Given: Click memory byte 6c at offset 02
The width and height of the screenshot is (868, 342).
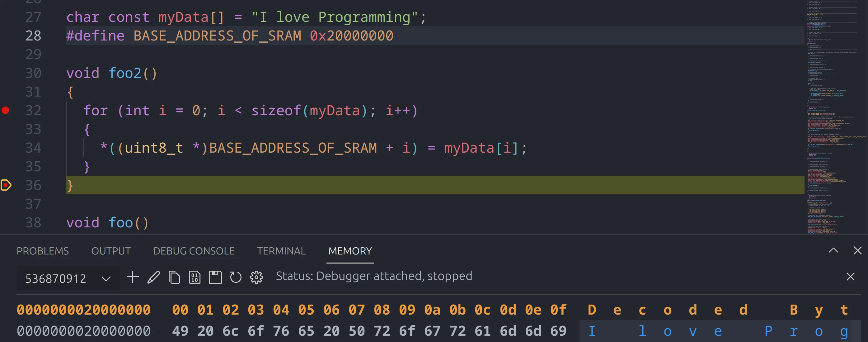Looking at the screenshot, I should [x=231, y=331].
